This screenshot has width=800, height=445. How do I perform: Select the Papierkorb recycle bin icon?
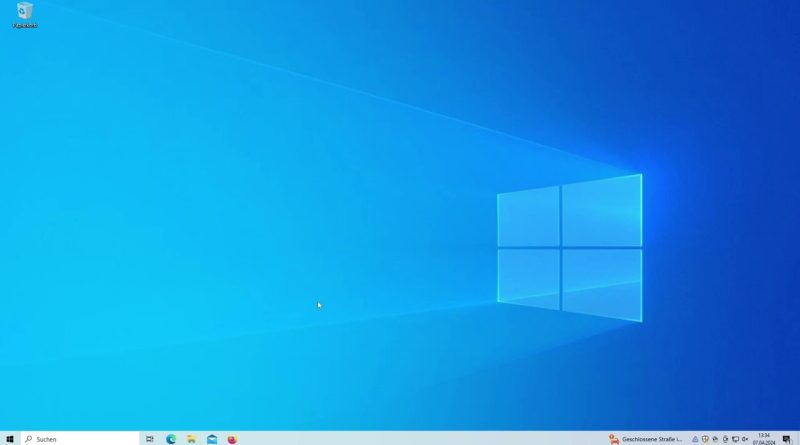click(24, 15)
